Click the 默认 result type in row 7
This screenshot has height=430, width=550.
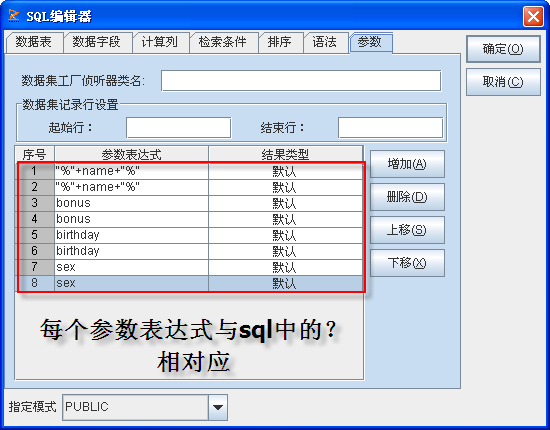pyautogui.click(x=286, y=267)
